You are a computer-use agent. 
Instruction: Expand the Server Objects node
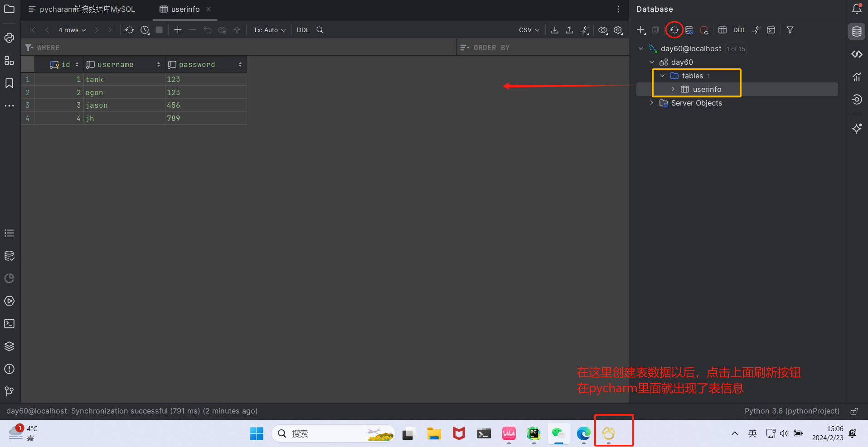coord(652,103)
